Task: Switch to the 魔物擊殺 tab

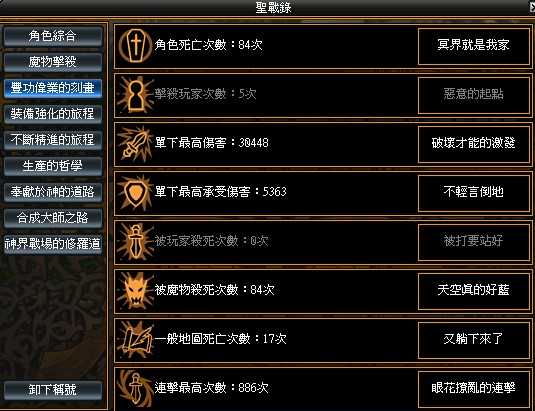Action: click(x=53, y=62)
